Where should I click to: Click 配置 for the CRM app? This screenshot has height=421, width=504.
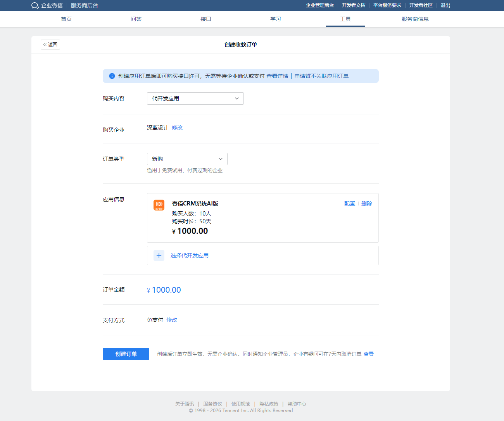(349, 204)
